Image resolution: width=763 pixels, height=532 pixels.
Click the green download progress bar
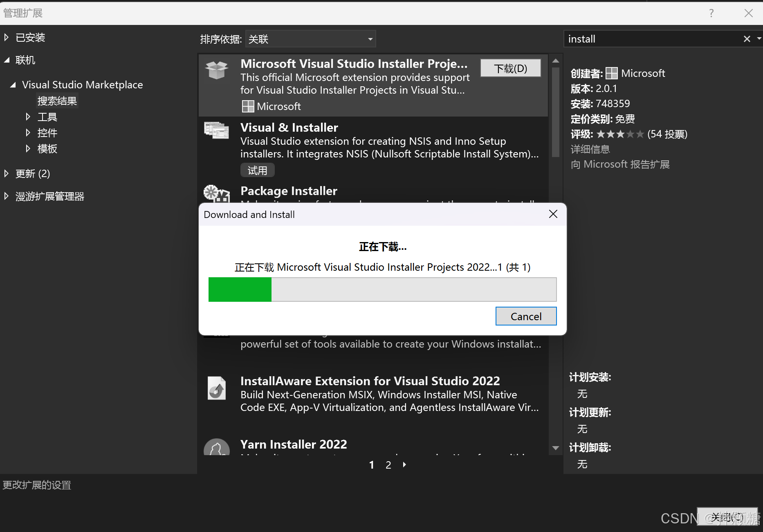click(240, 290)
